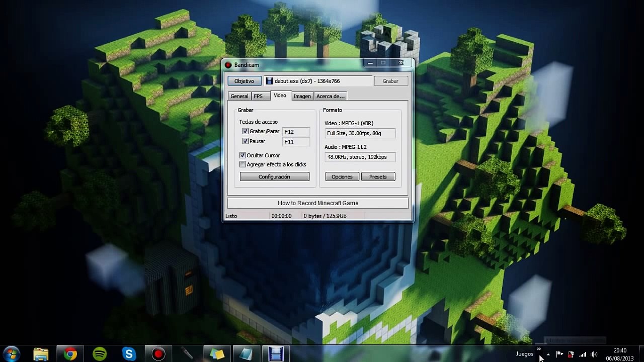The image size is (644, 362).
Task: Click the How to Record Minecraft Game link
Action: click(318, 203)
